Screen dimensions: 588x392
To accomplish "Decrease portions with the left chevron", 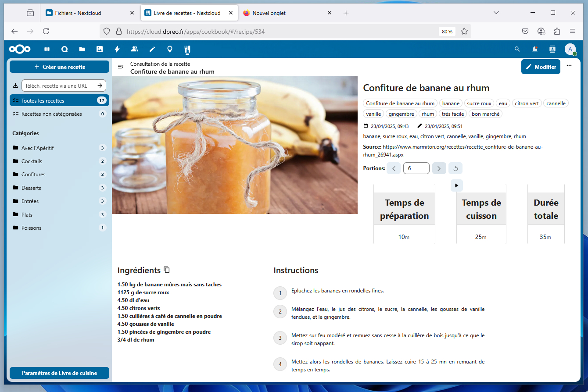I will pos(394,168).
